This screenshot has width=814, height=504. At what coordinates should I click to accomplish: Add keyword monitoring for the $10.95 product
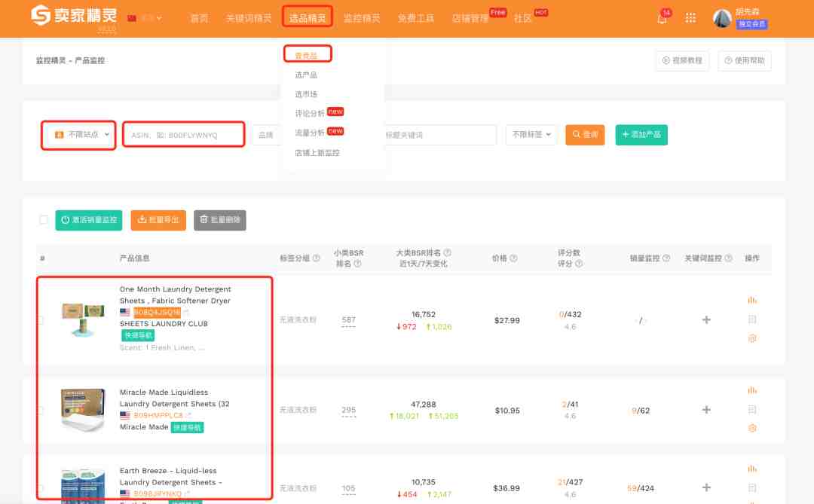(x=706, y=410)
